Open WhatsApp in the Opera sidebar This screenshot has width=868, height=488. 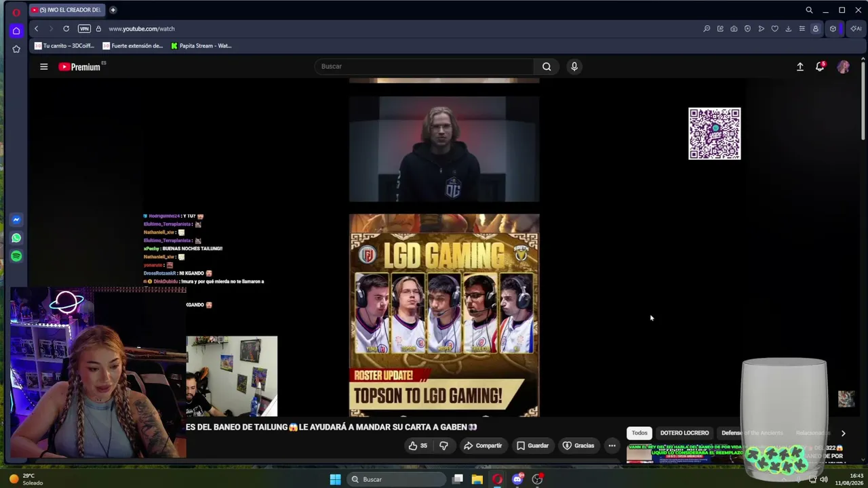[16, 238]
